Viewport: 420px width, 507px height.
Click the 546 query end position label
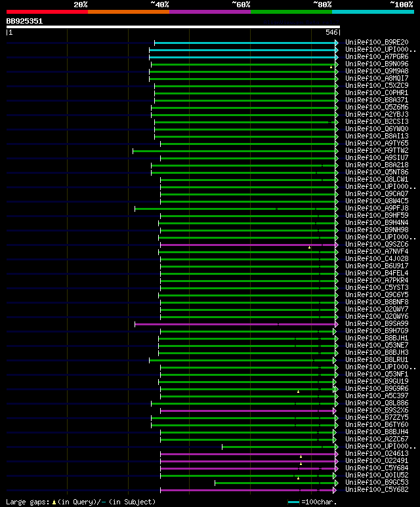[331, 32]
